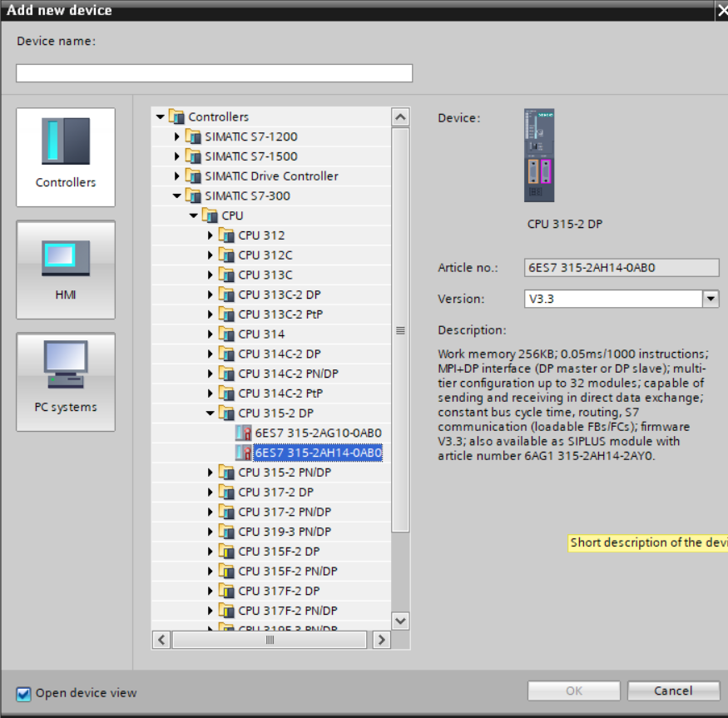Select the PC systems category button
Screen dimensions: 728x718
66,382
